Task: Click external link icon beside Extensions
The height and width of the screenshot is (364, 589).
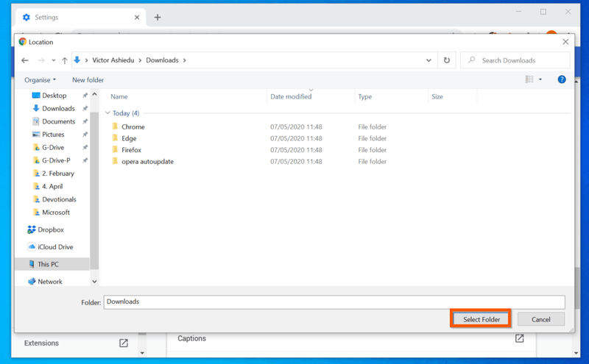Action: pyautogui.click(x=124, y=343)
